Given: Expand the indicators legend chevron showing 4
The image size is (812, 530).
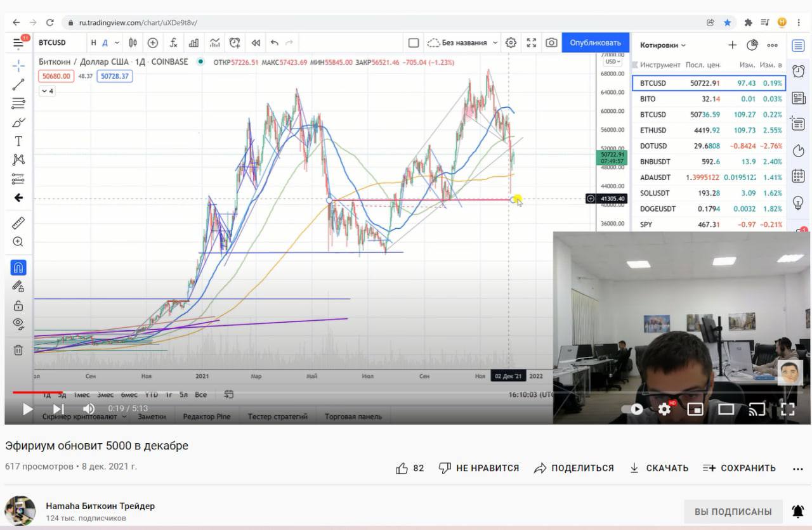Looking at the screenshot, I should (x=47, y=91).
